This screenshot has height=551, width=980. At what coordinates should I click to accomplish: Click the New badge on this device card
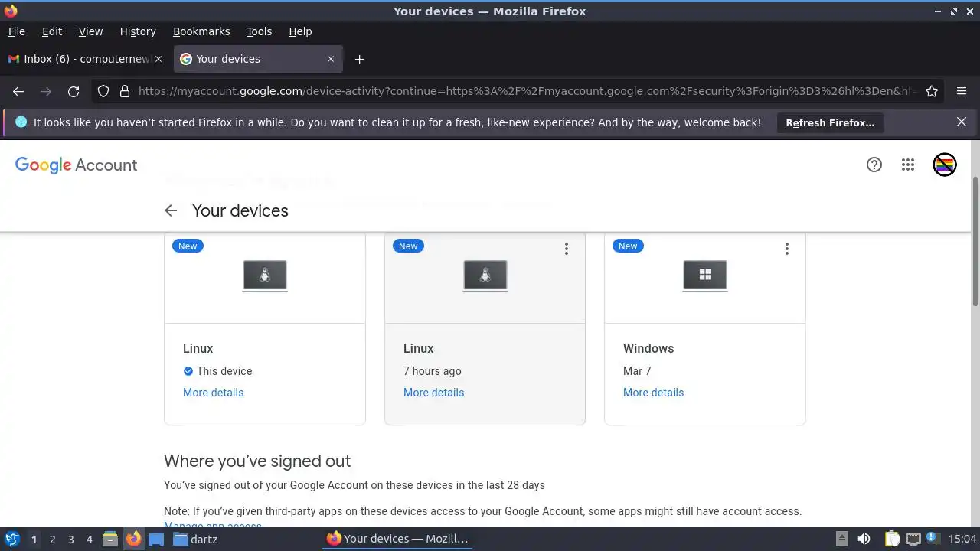coord(188,246)
